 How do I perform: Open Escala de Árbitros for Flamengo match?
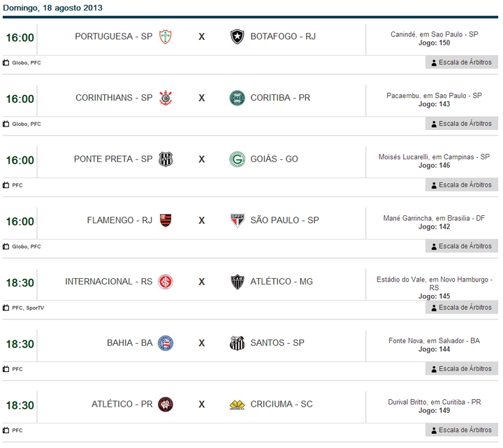click(462, 246)
